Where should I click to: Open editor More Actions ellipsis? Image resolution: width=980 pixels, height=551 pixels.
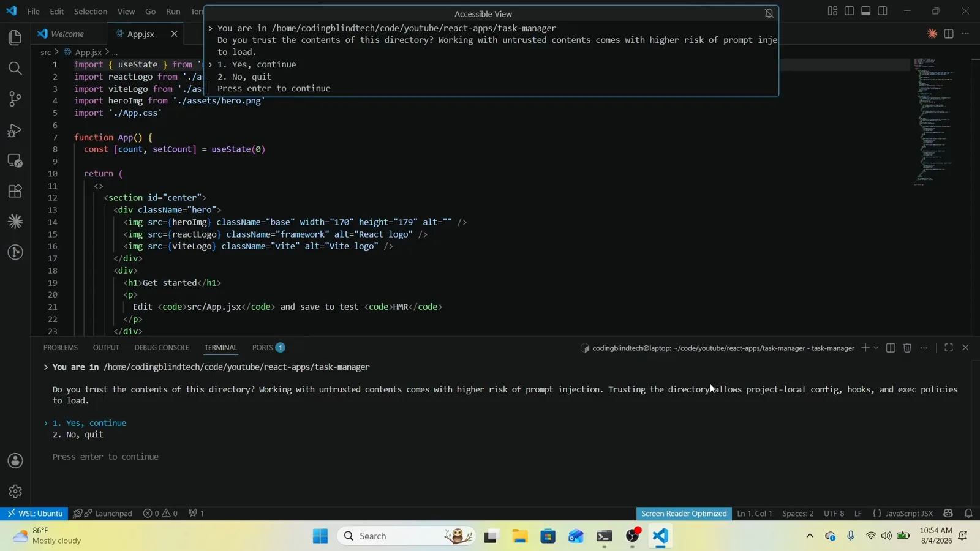pos(965,34)
